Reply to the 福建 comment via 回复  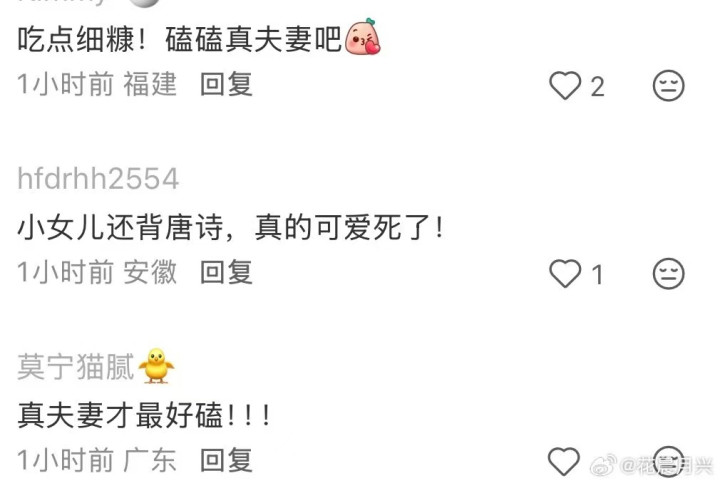click(226, 84)
